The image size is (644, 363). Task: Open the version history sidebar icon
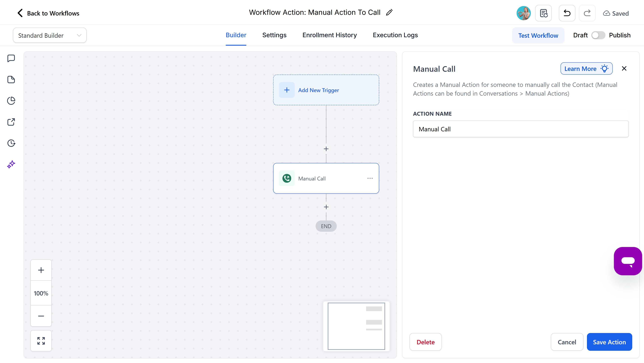pyautogui.click(x=11, y=143)
